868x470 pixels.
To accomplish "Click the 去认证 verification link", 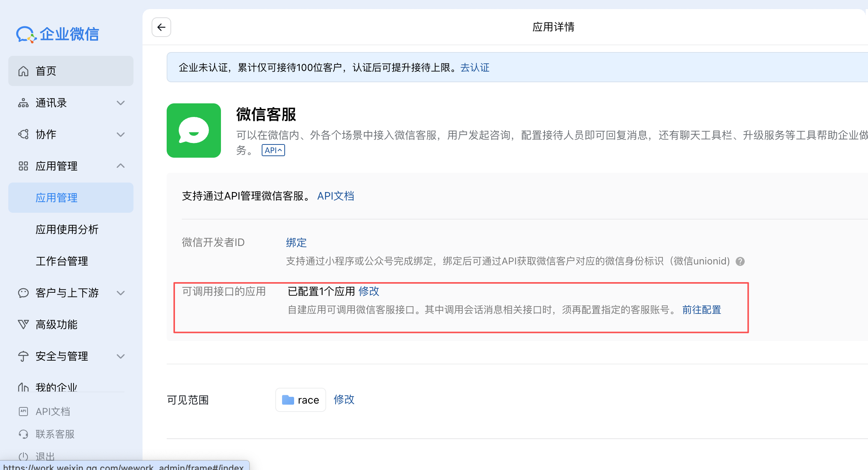I will [475, 68].
